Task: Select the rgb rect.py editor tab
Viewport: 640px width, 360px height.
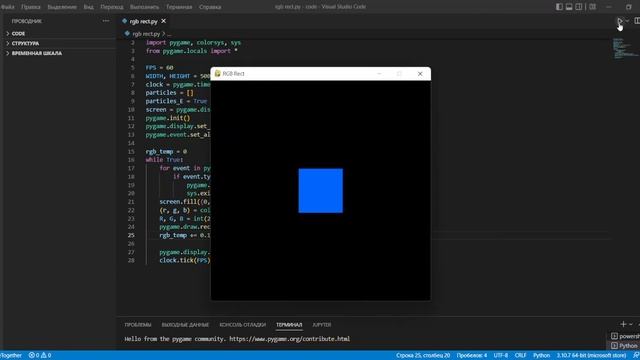Action: pyautogui.click(x=143, y=21)
